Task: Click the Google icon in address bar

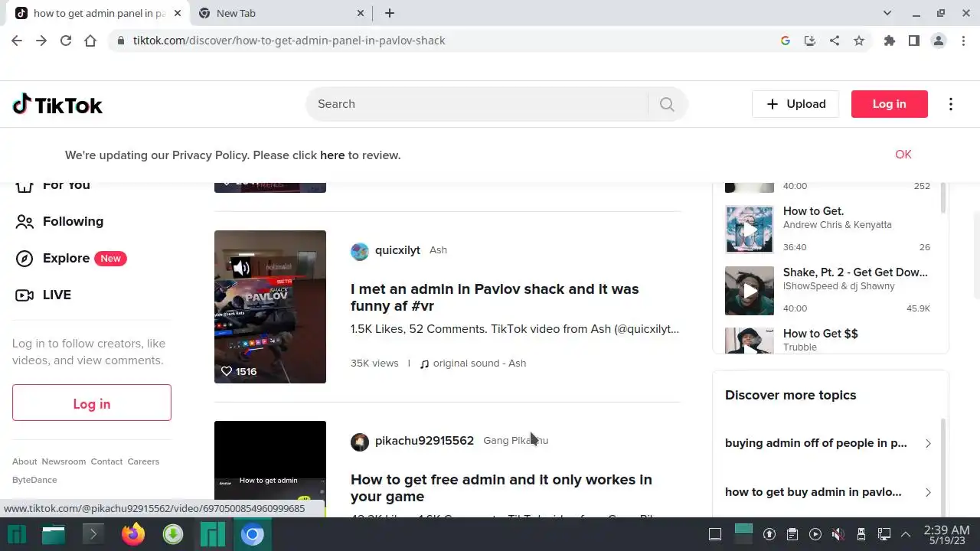Action: (786, 41)
